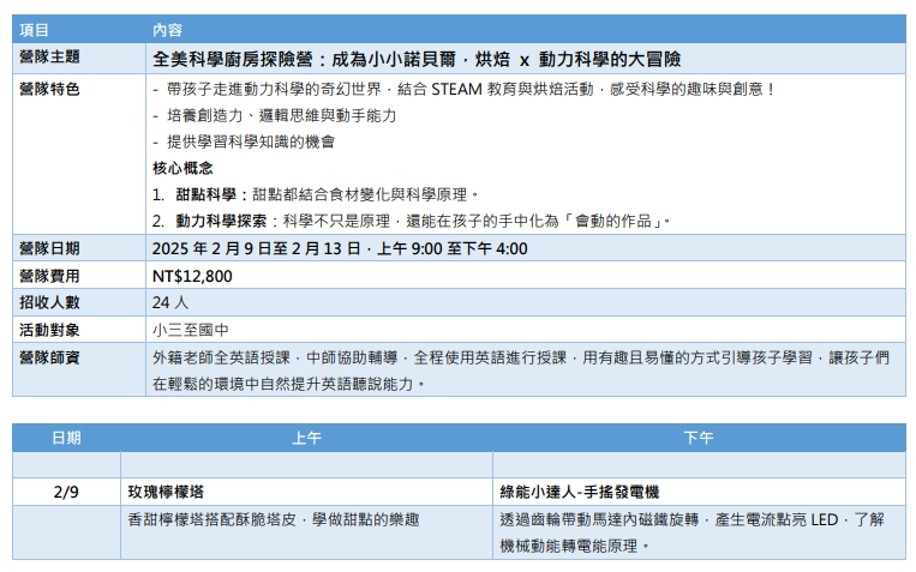Select the 營隊師資 row label
916x572 pixels.
(50, 357)
